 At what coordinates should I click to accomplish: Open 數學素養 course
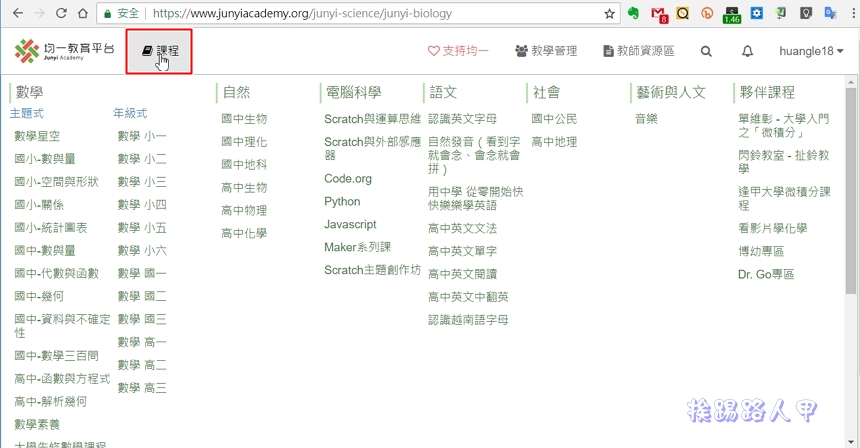tap(37, 424)
